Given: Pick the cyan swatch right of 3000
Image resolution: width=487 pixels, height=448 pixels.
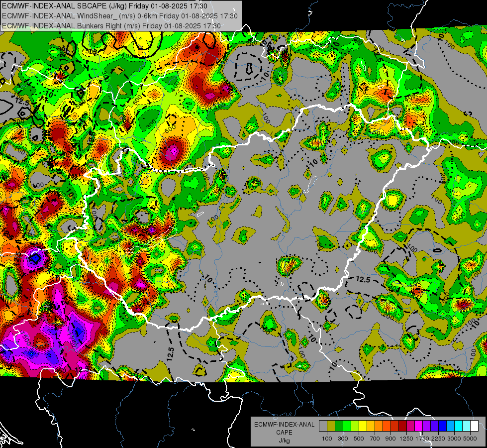Looking at the screenshot, I should point(459,426).
